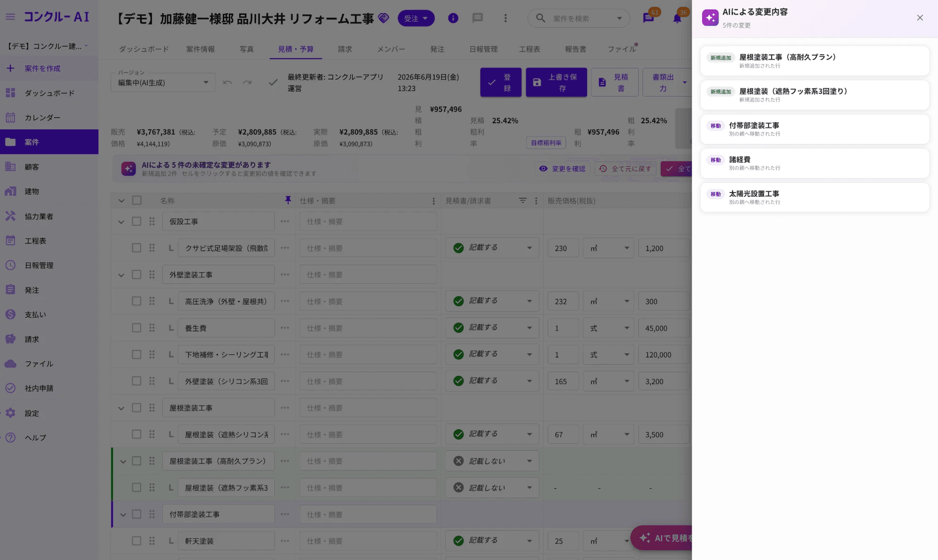Open 記載しない dropdown for 屋根塗装（遮熱フッ素系3 row

click(x=492, y=488)
